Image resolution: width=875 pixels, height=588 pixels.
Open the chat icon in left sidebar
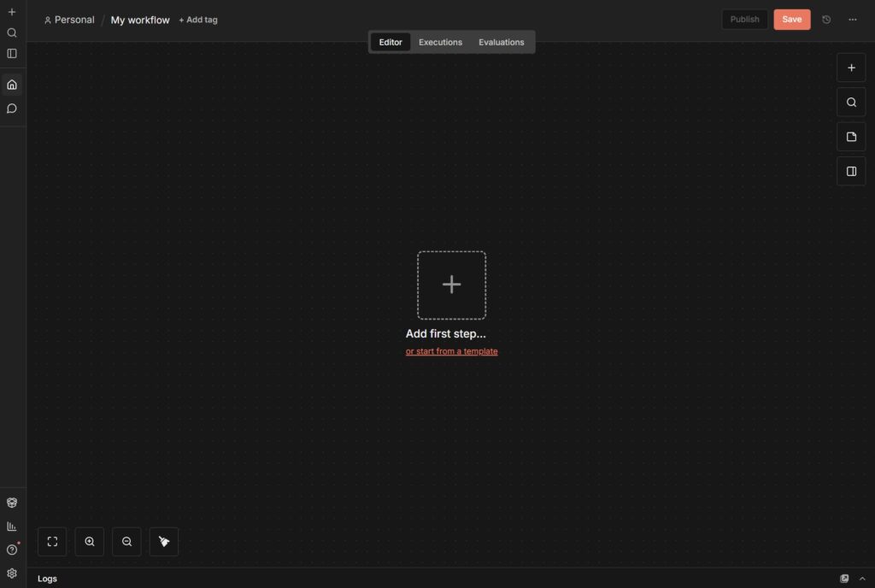12,109
